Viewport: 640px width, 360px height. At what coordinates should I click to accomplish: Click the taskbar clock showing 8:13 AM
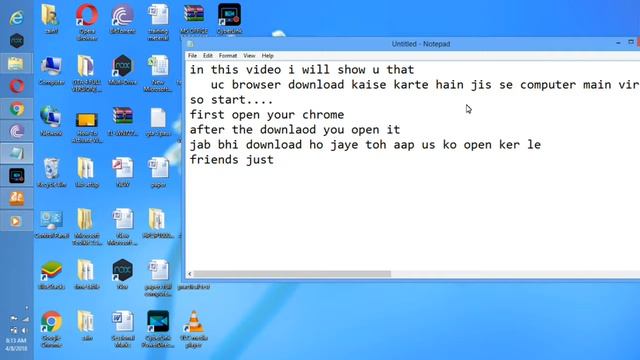16,344
